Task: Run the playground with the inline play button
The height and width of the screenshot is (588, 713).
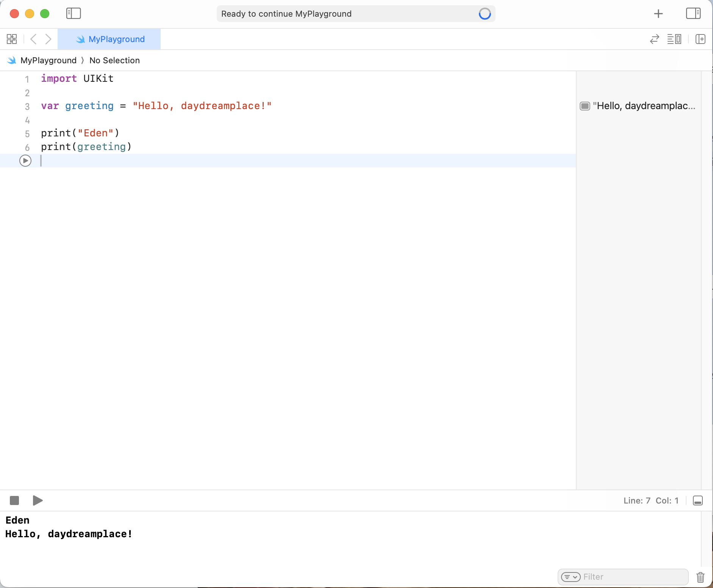Action: click(x=25, y=160)
